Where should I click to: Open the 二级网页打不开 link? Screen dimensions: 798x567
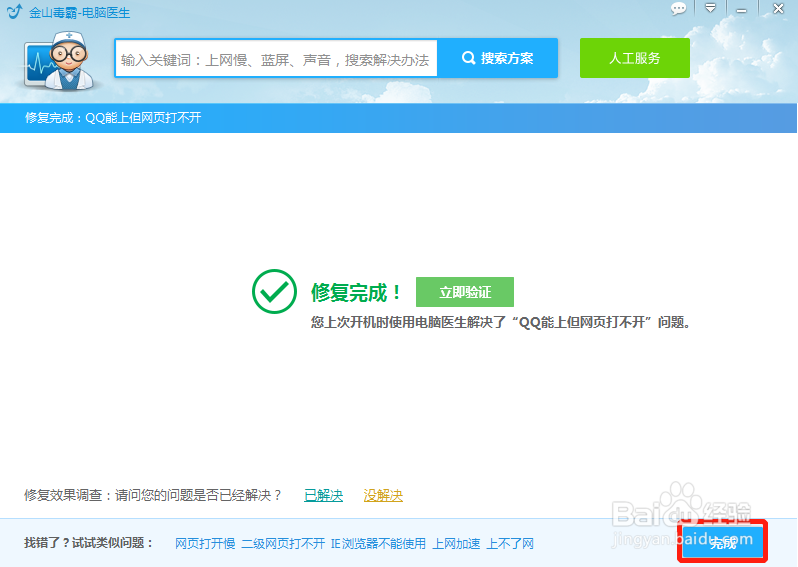pos(283,544)
